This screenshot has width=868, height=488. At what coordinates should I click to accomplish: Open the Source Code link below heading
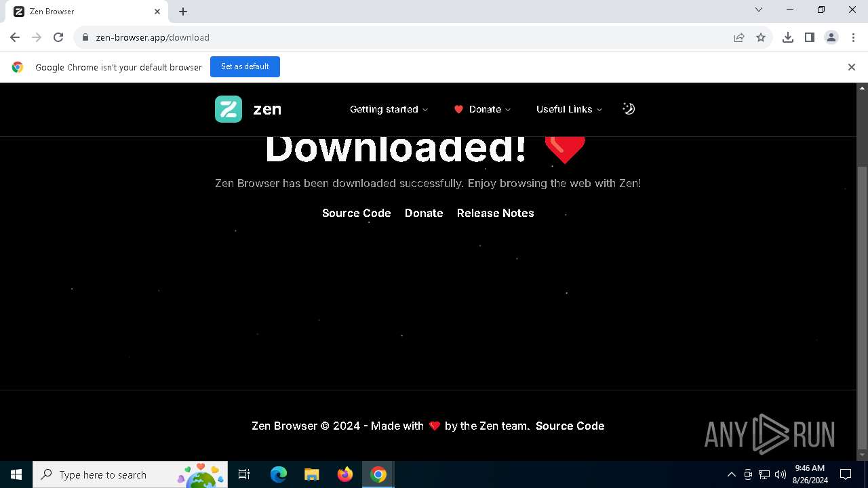tap(357, 213)
